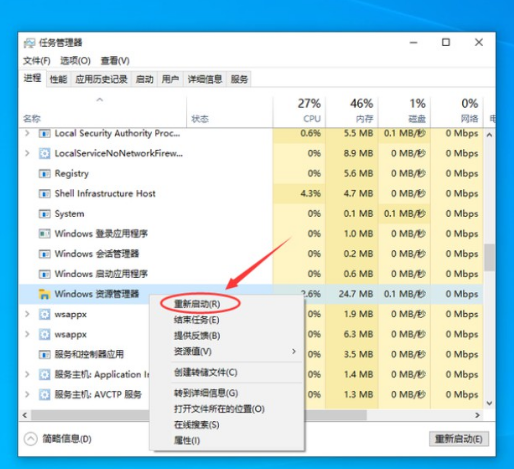
Task: Open the 资源值(V) submenu arrow
Action: click(x=294, y=351)
